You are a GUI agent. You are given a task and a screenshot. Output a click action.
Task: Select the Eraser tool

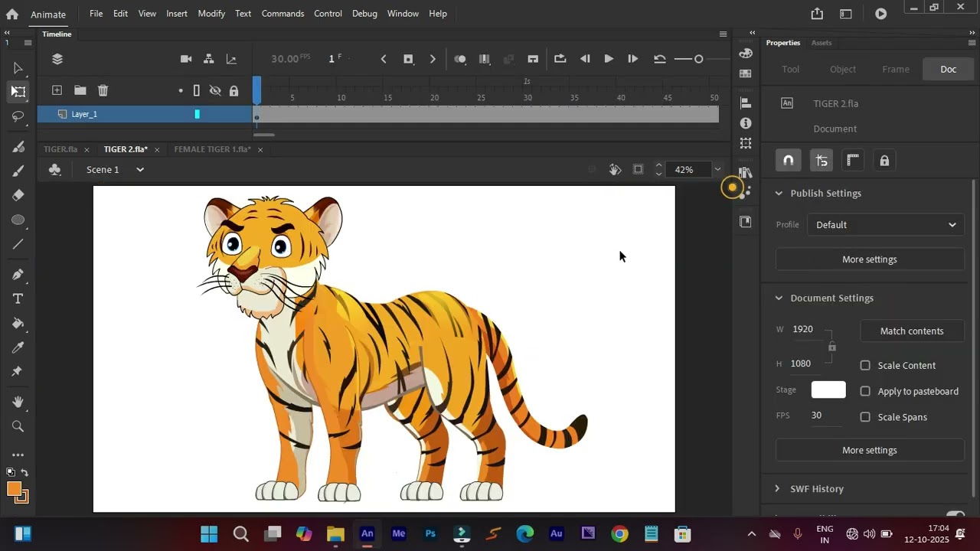[18, 195]
